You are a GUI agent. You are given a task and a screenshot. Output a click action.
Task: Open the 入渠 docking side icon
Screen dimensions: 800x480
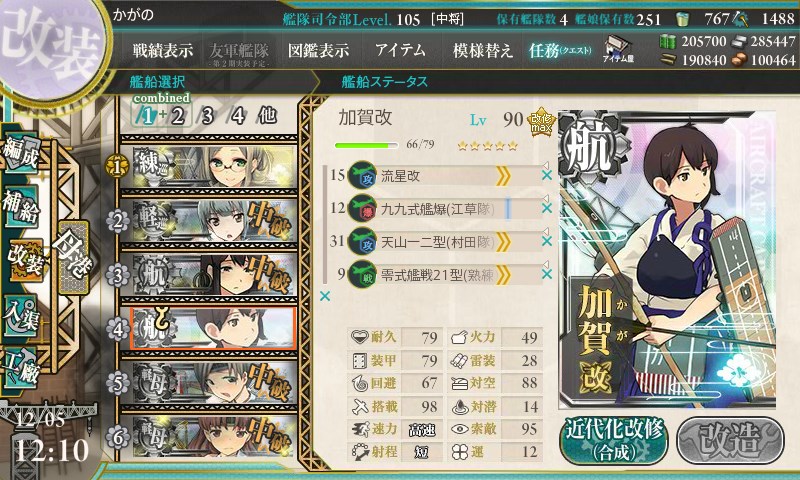20,317
